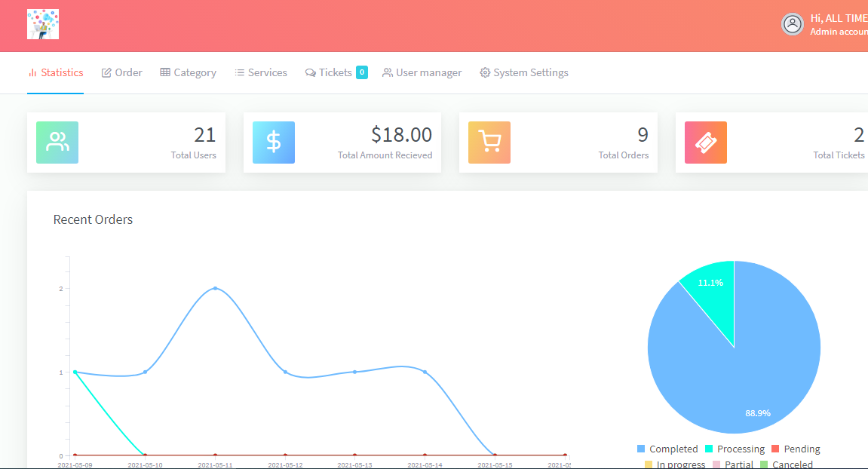This screenshot has width=868, height=469.
Task: Click the peak data point at value 2
Action: 215,288
